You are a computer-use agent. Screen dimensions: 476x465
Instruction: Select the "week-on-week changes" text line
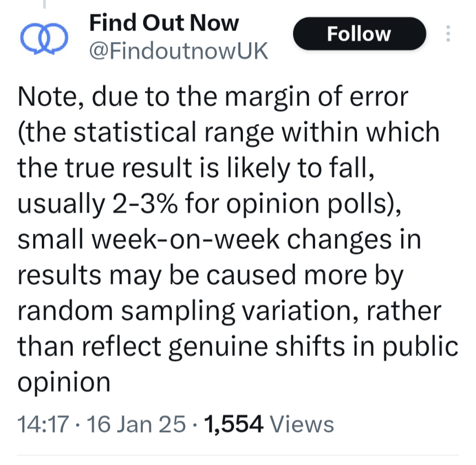(x=241, y=240)
